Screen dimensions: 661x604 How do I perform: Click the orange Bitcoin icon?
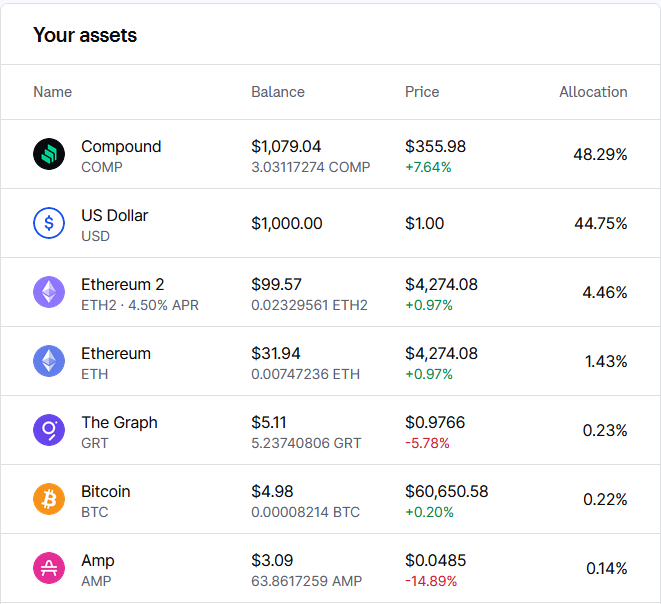pos(49,499)
